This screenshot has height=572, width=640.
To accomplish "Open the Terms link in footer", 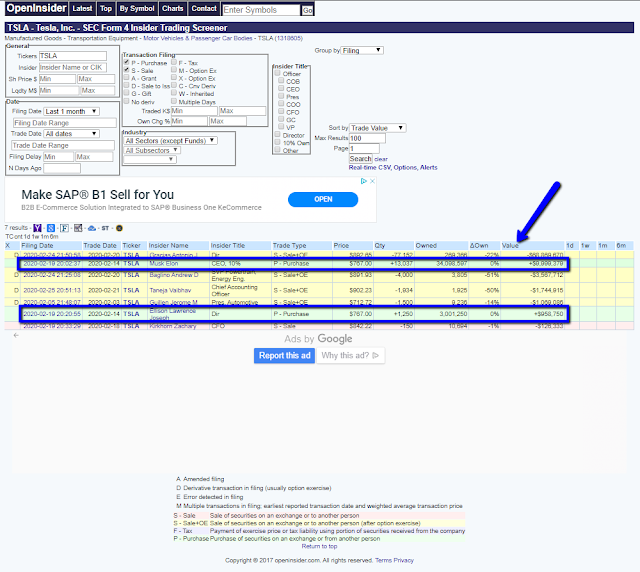I will [x=383, y=560].
